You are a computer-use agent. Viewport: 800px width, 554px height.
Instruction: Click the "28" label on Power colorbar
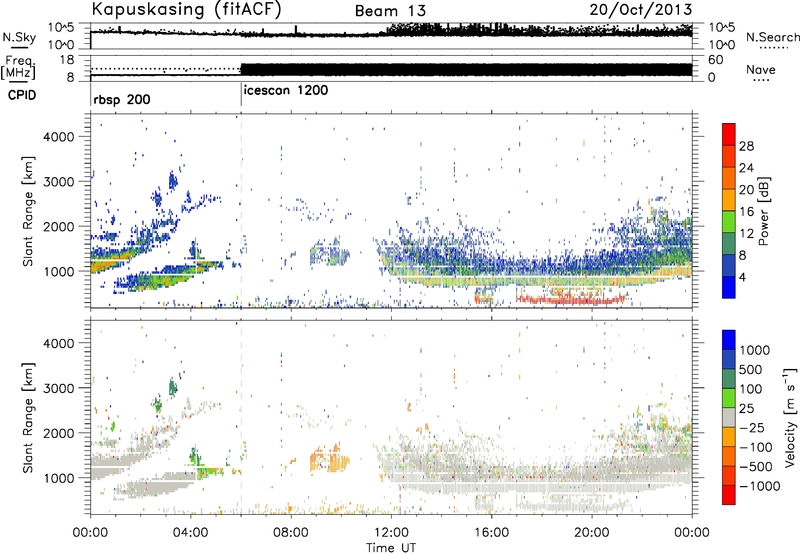746,146
